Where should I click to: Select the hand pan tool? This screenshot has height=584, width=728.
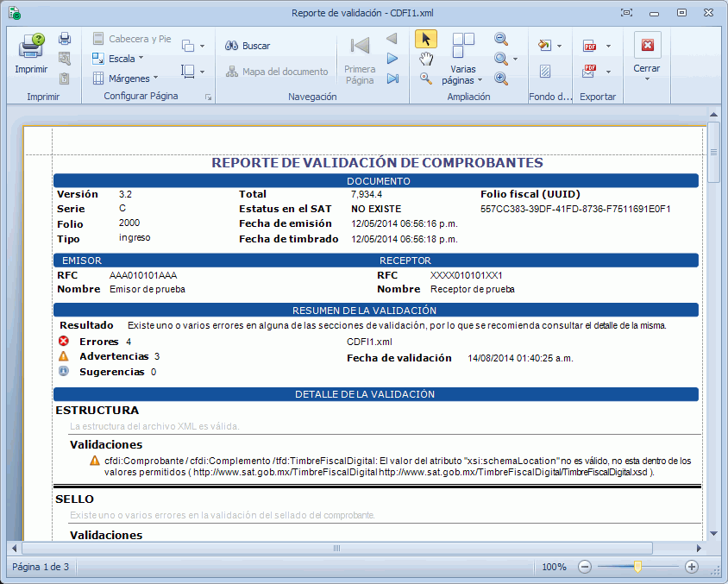click(426, 59)
